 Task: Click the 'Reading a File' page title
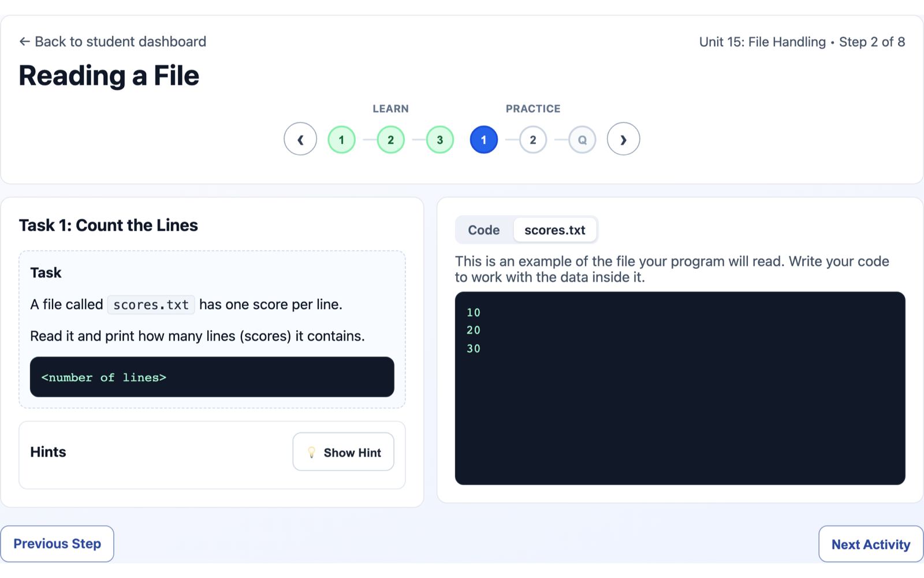109,76
